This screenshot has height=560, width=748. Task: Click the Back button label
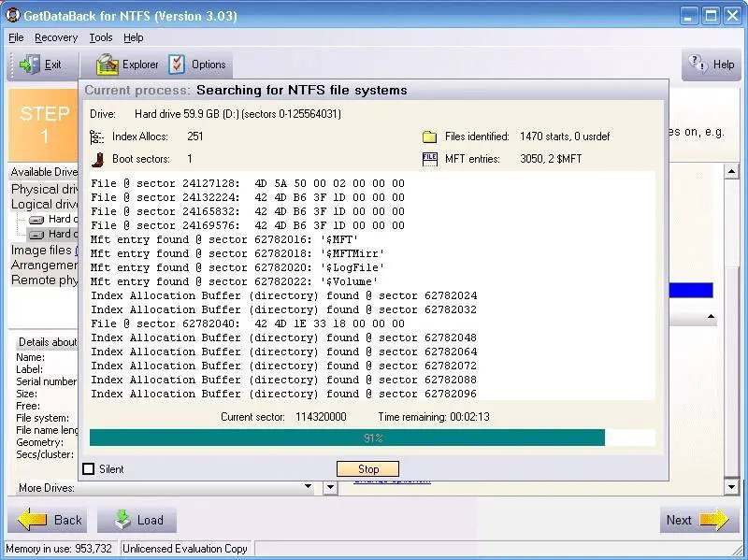coord(67,520)
